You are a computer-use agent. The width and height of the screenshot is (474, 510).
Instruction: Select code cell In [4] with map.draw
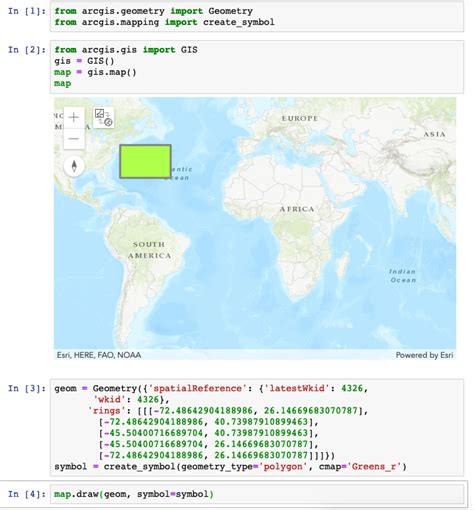coord(257,494)
